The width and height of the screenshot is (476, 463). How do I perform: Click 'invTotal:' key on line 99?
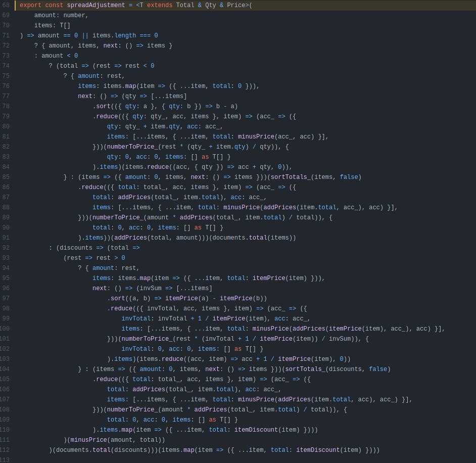138,318
